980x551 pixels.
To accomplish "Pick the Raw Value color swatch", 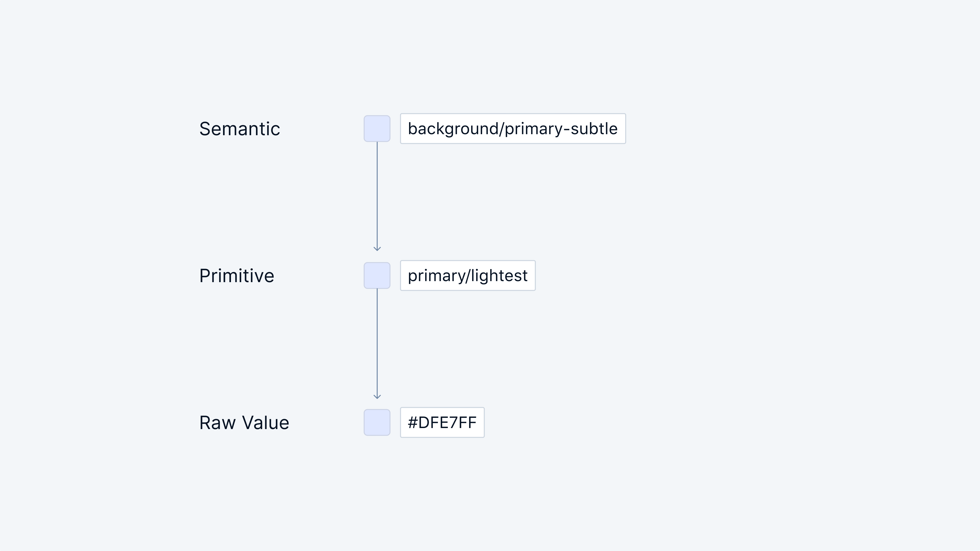I will click(377, 422).
